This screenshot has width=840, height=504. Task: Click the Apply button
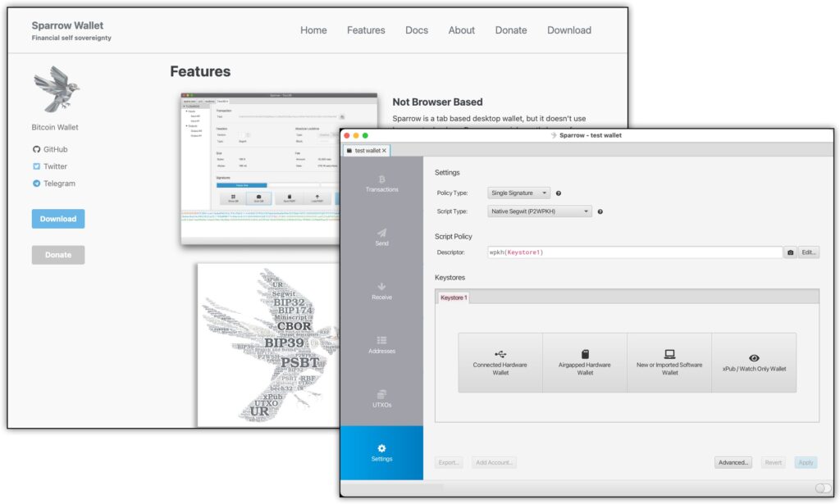pos(806,463)
